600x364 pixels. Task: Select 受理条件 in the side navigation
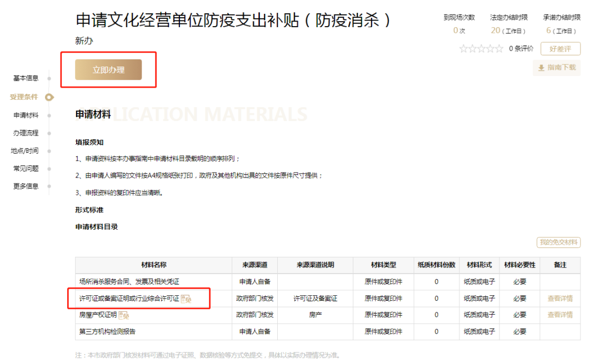24,97
